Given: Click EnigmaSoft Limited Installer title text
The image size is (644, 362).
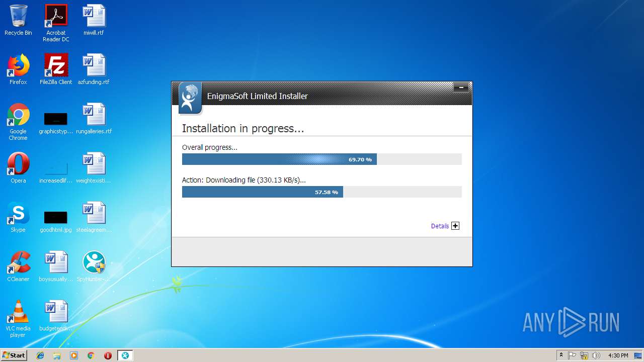Looking at the screenshot, I should tap(257, 96).
